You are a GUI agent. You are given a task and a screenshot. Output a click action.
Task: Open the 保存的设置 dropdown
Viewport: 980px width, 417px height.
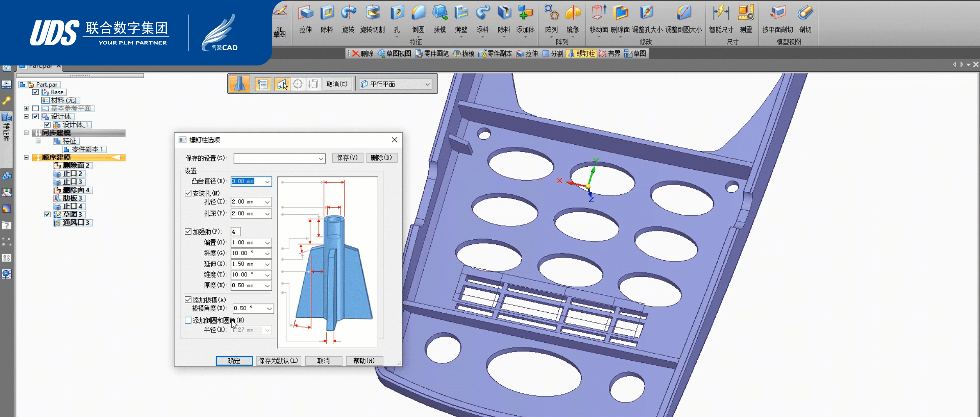coord(321,158)
